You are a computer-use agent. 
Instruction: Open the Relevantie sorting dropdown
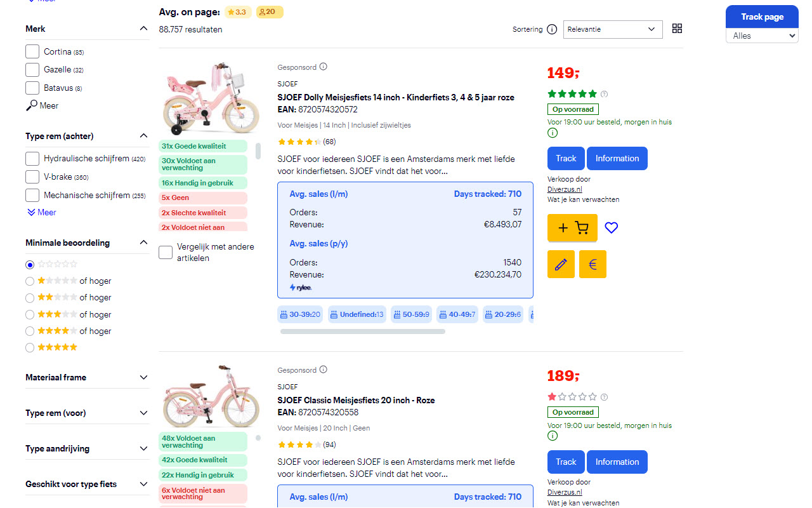pyautogui.click(x=612, y=29)
